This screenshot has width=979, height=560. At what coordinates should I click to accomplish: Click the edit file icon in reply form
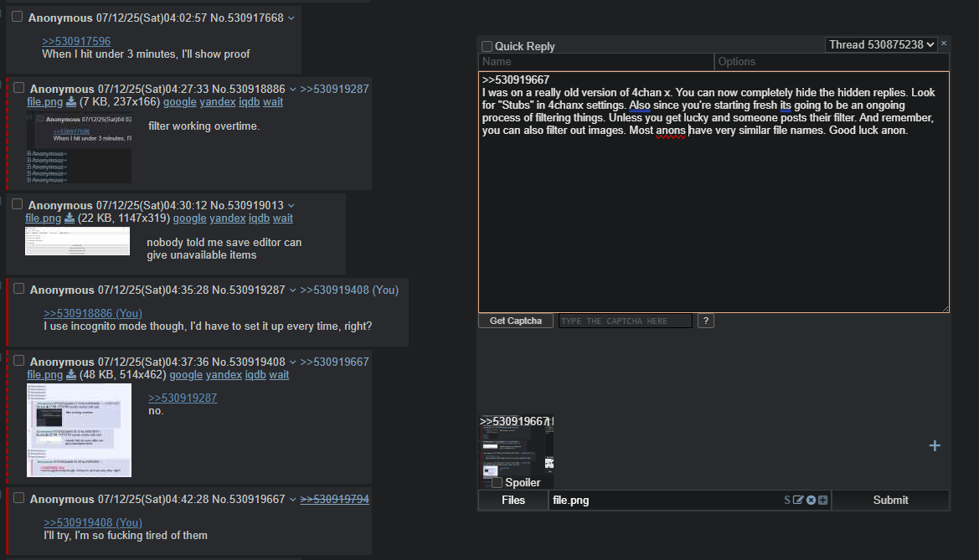tap(798, 500)
